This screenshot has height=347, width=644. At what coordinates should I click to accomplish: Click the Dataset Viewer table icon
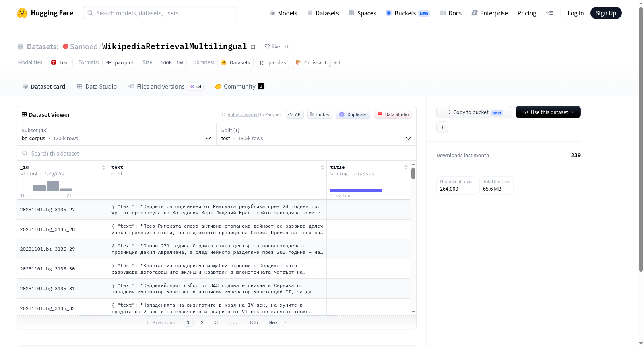click(x=24, y=114)
